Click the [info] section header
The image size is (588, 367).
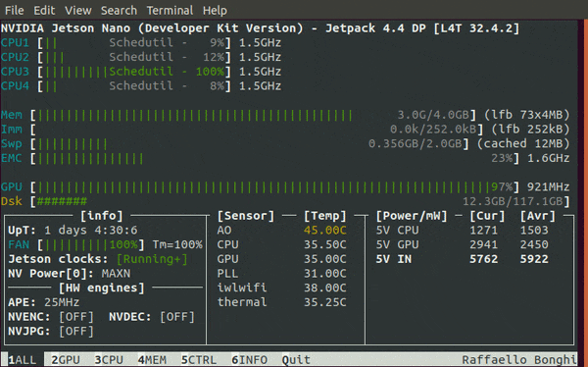(101, 216)
